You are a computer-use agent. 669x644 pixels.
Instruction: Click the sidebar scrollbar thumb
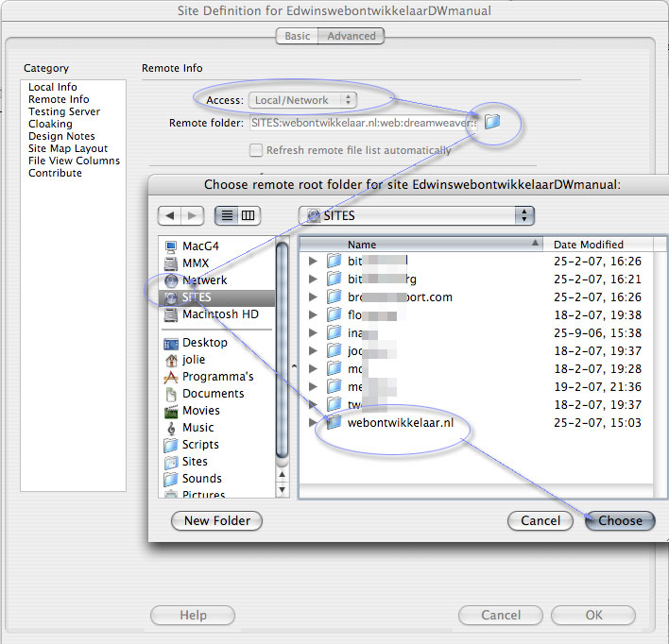[282, 352]
